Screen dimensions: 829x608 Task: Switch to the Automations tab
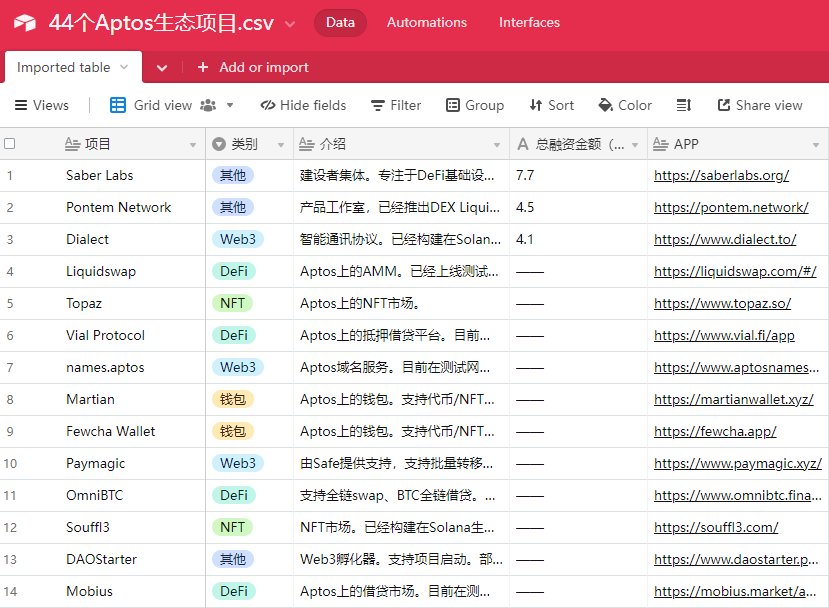tap(427, 22)
